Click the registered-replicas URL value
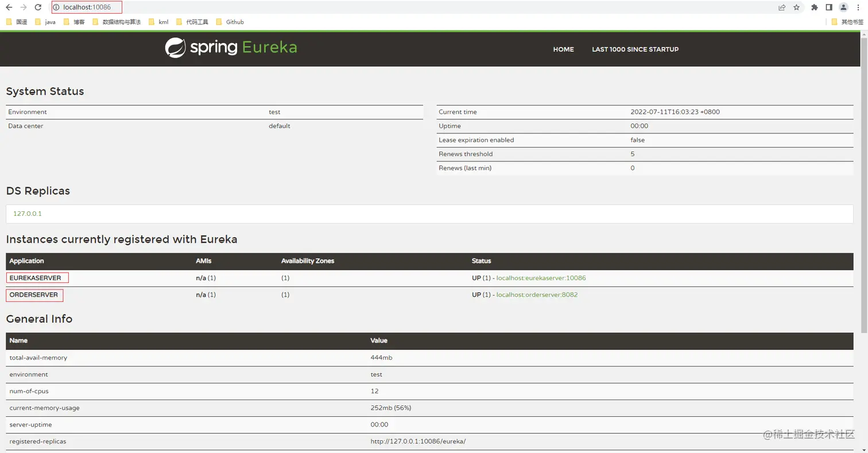The image size is (868, 453). click(x=418, y=441)
